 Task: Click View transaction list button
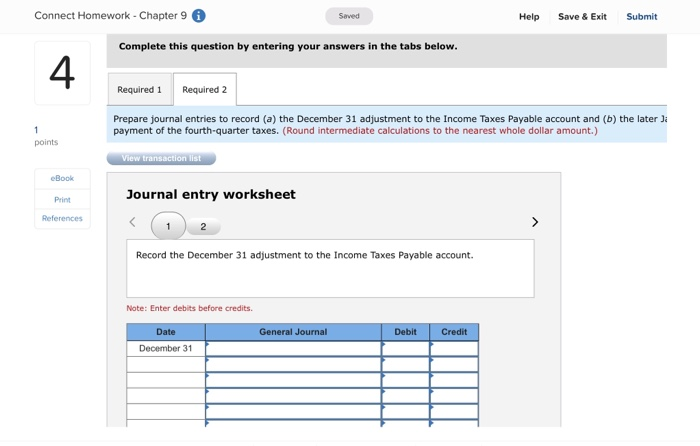pyautogui.click(x=161, y=158)
